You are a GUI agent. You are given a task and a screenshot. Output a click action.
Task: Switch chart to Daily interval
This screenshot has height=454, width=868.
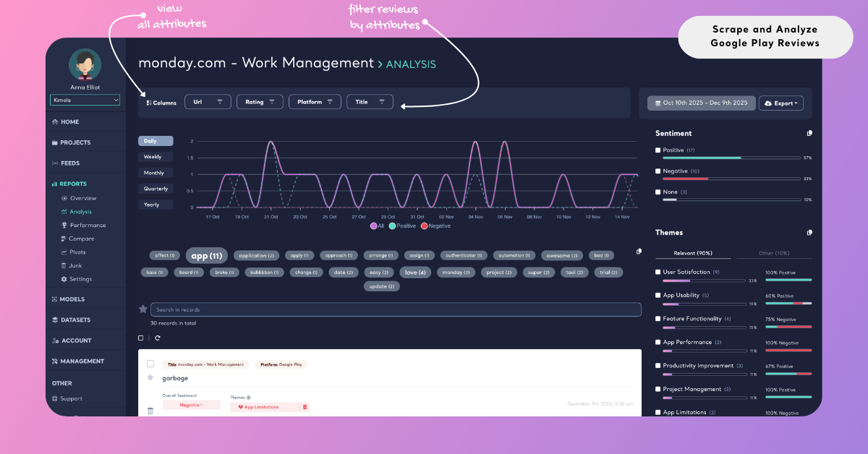click(x=156, y=141)
